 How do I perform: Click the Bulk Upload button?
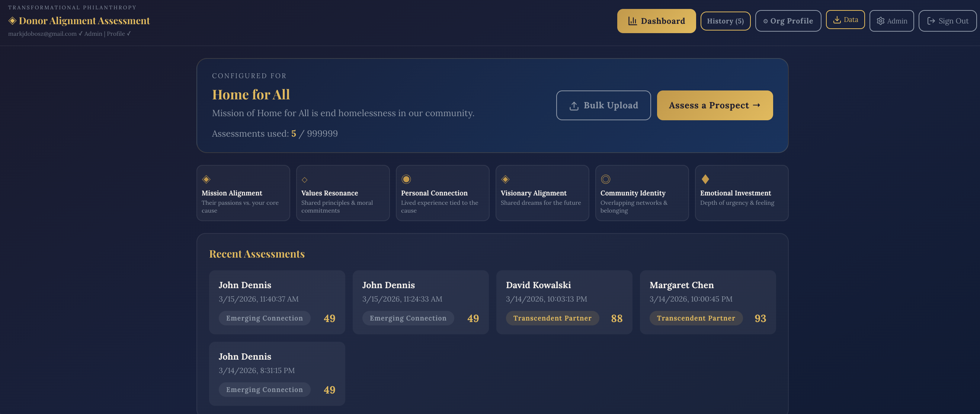(603, 105)
